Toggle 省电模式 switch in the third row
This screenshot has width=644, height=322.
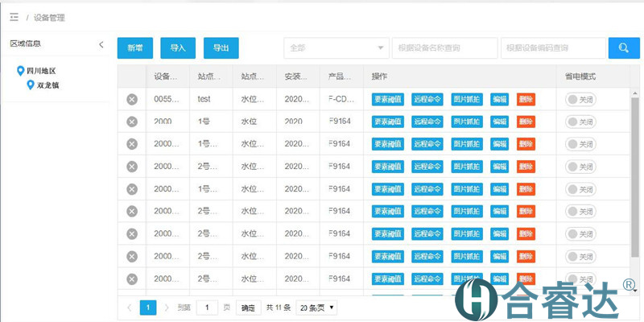point(580,144)
